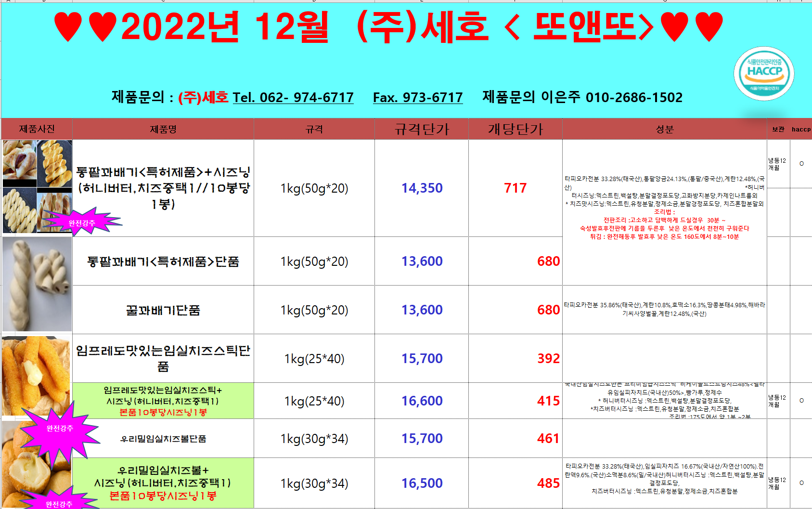
Task: Select the cell with price 16,600
Action: [x=422, y=401]
